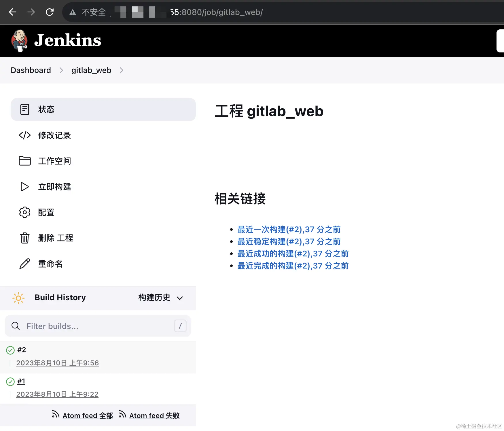The width and height of the screenshot is (504, 431).
Task: Open the 状态 sidebar item
Action: tap(103, 109)
